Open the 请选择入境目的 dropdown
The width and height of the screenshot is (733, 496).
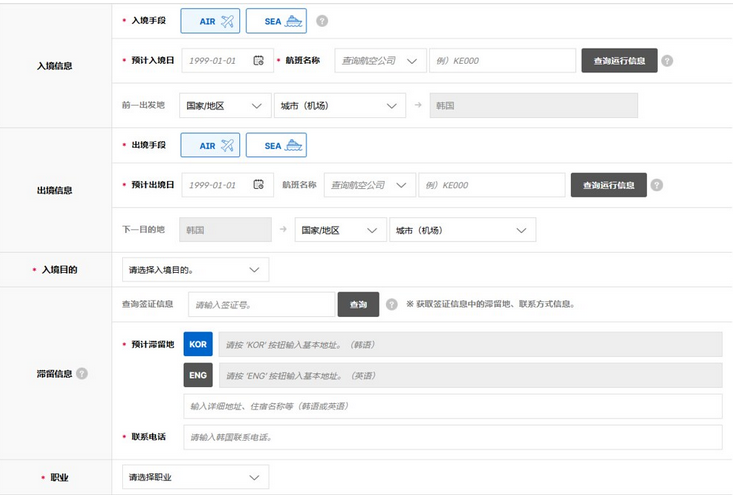pyautogui.click(x=195, y=270)
